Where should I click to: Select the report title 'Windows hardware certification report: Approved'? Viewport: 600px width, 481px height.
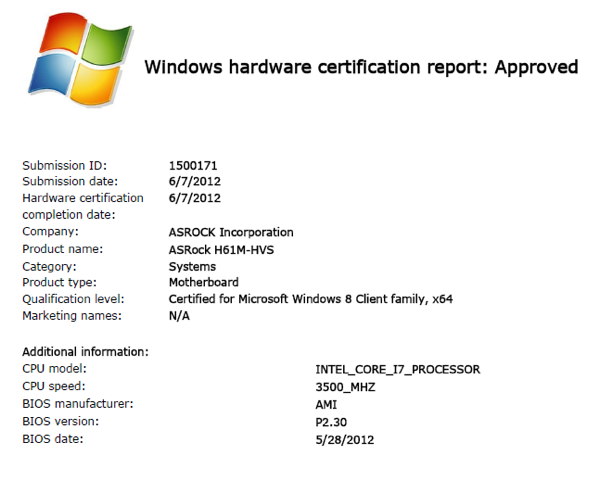[361, 67]
